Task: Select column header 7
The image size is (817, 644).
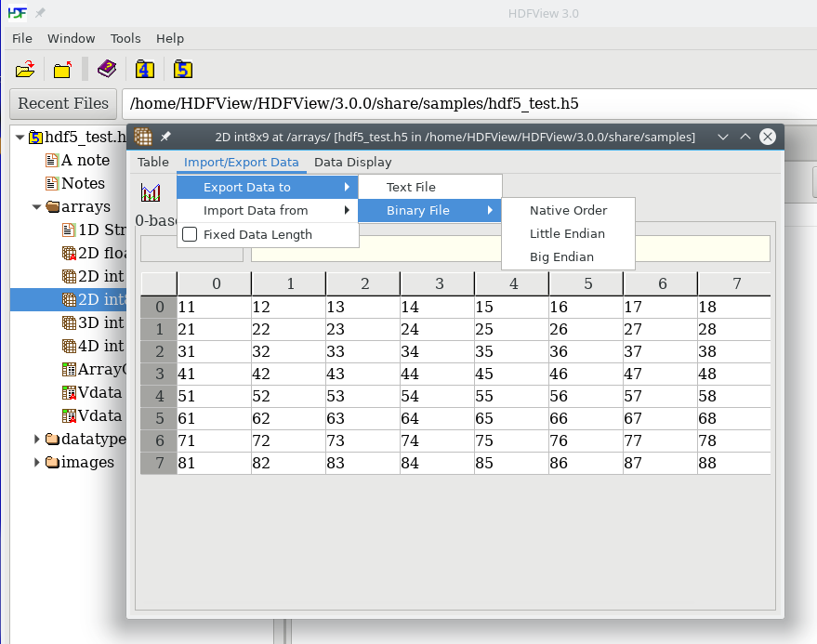Action: tap(734, 283)
